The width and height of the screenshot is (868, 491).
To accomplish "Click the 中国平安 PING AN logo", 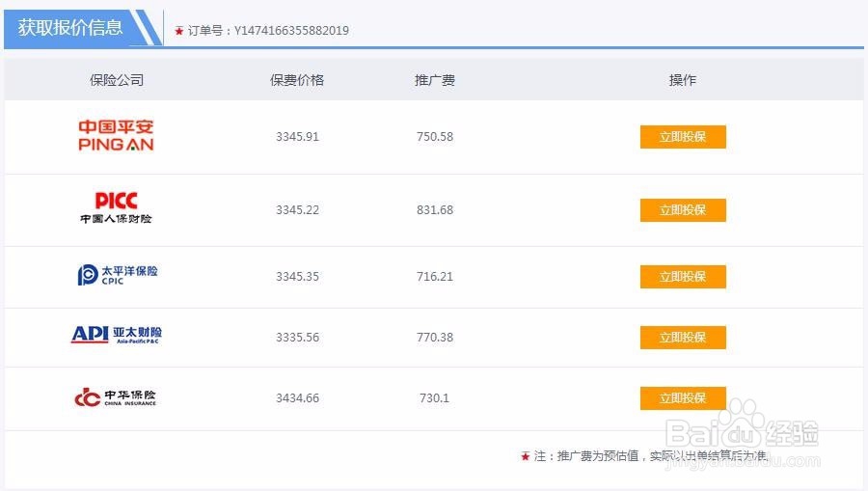I will [117, 136].
